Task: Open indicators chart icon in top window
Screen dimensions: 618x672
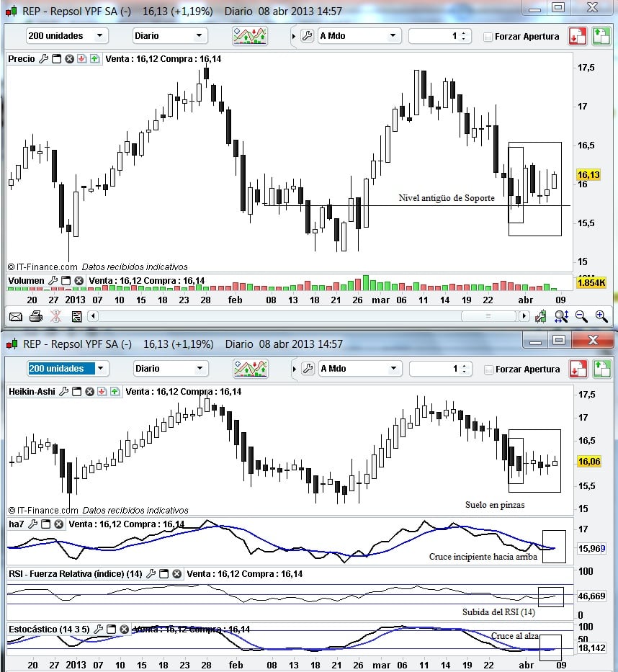Action: pyautogui.click(x=250, y=35)
